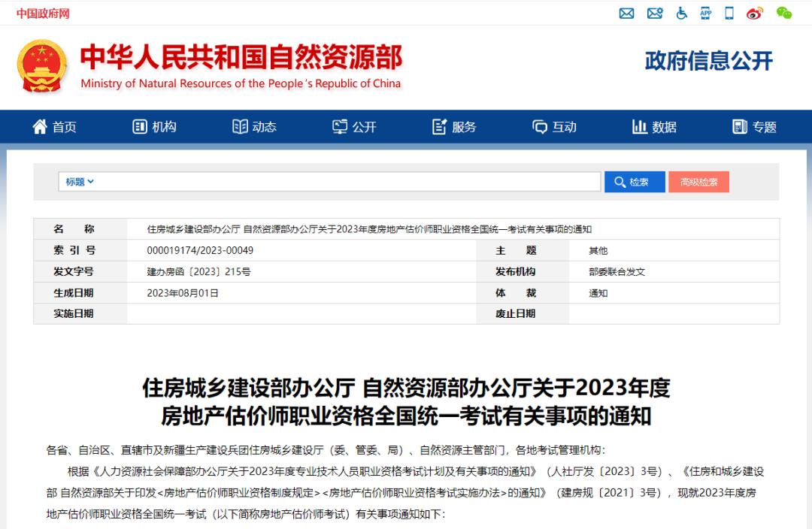
Task: Enable accessibility wheelchair icon
Action: click(681, 13)
